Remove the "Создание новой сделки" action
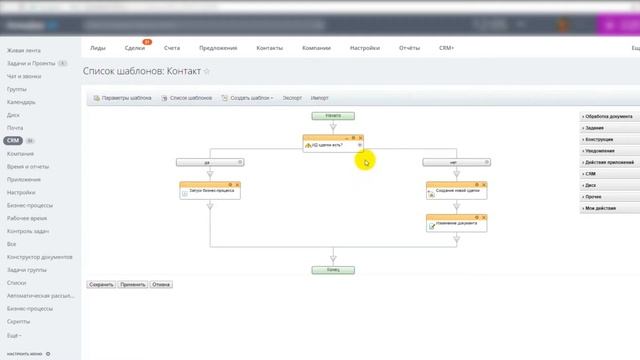640x360 pixels. click(484, 185)
